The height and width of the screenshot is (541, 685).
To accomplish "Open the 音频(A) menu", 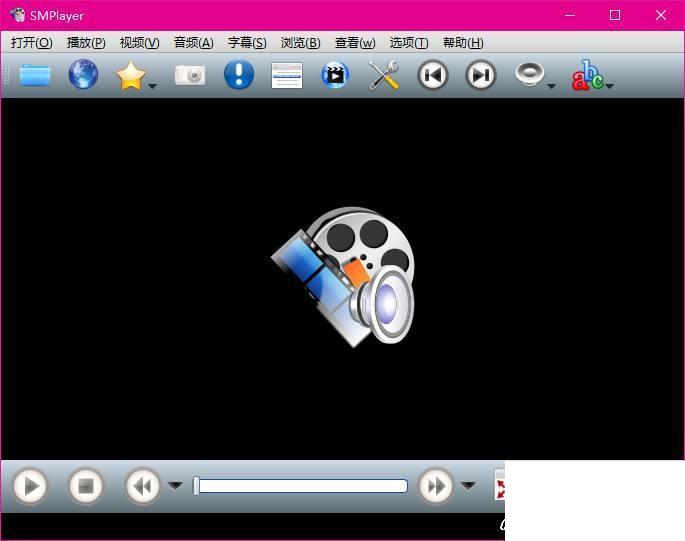I will (x=194, y=42).
